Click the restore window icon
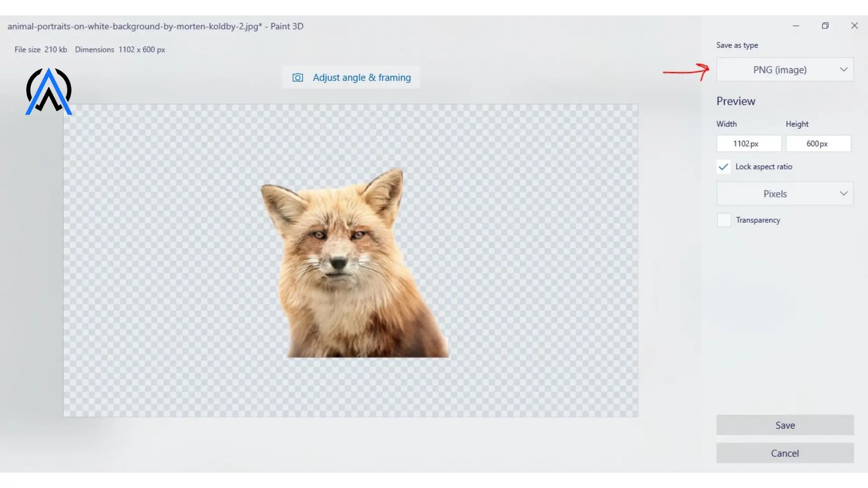 825,26
